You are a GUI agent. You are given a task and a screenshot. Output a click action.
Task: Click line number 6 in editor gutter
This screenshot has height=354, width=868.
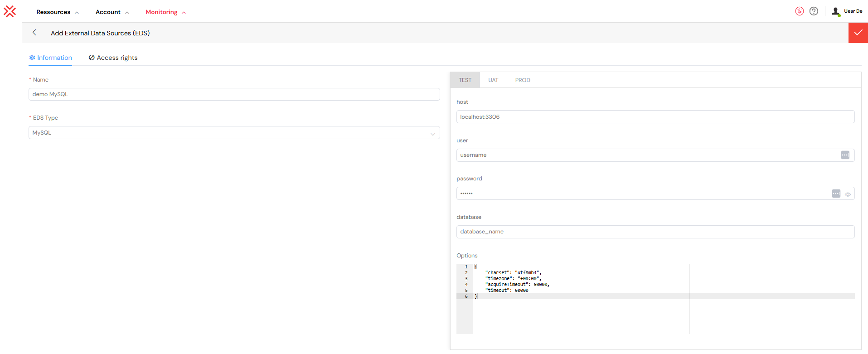tap(466, 296)
